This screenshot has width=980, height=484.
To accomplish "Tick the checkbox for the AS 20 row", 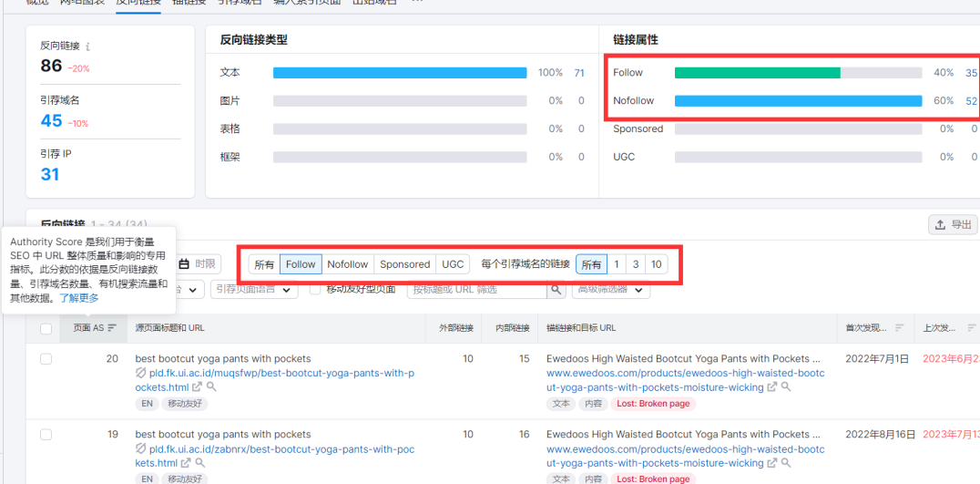I will coord(46,359).
